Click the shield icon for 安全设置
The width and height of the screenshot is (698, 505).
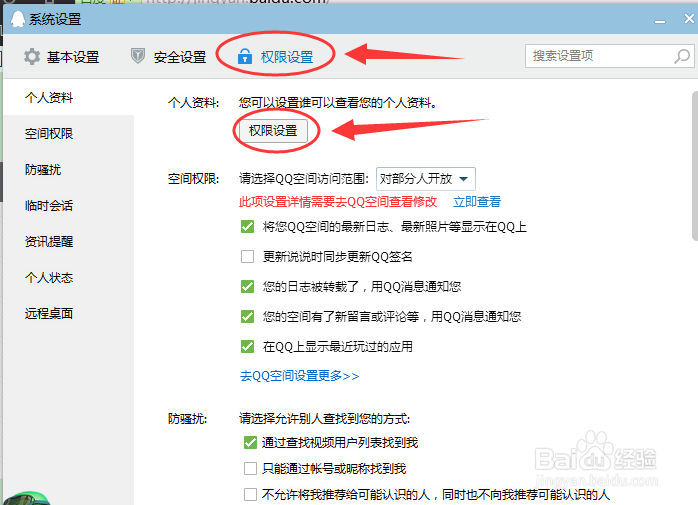tap(138, 56)
